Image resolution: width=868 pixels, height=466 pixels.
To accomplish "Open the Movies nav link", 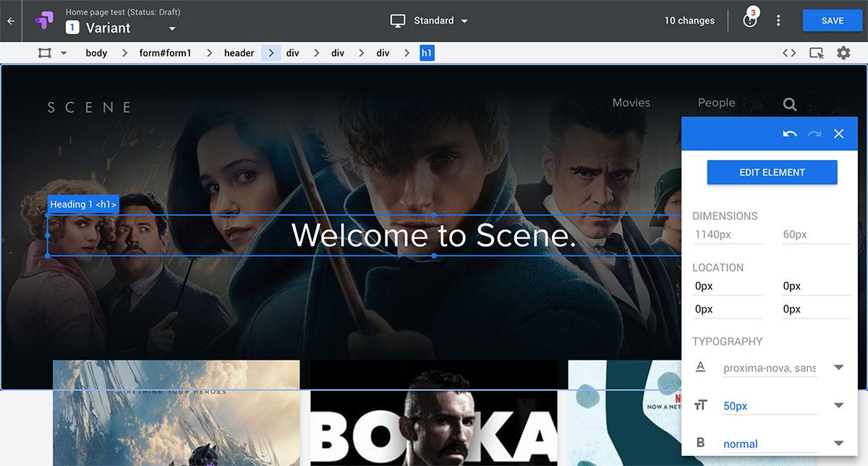I will point(631,103).
